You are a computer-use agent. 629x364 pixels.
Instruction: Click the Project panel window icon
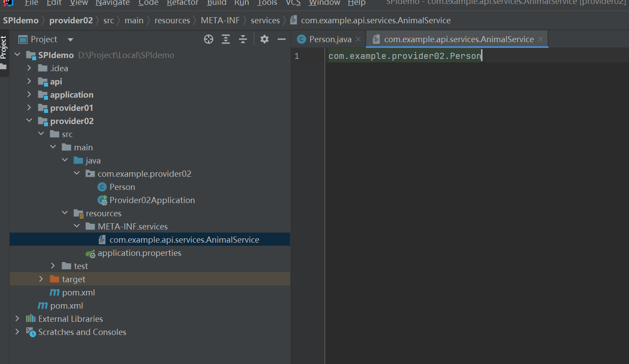(23, 40)
